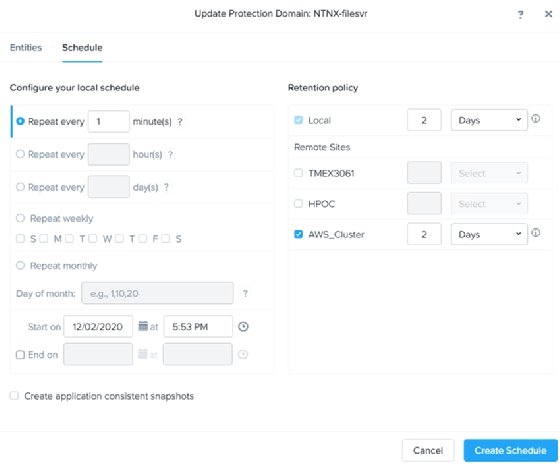The image size is (560, 466).
Task: Click the End on date field
Action: 98,354
